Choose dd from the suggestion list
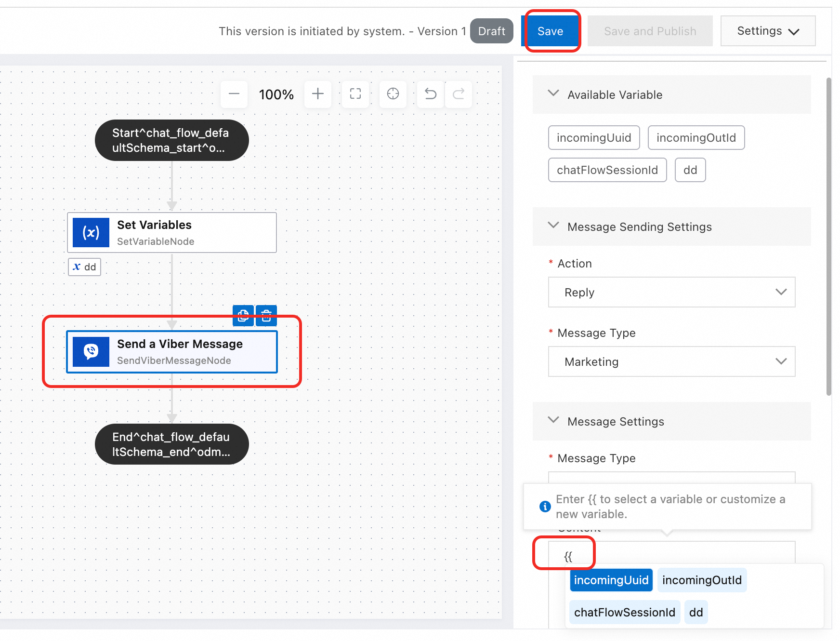840x641 pixels. [696, 613]
